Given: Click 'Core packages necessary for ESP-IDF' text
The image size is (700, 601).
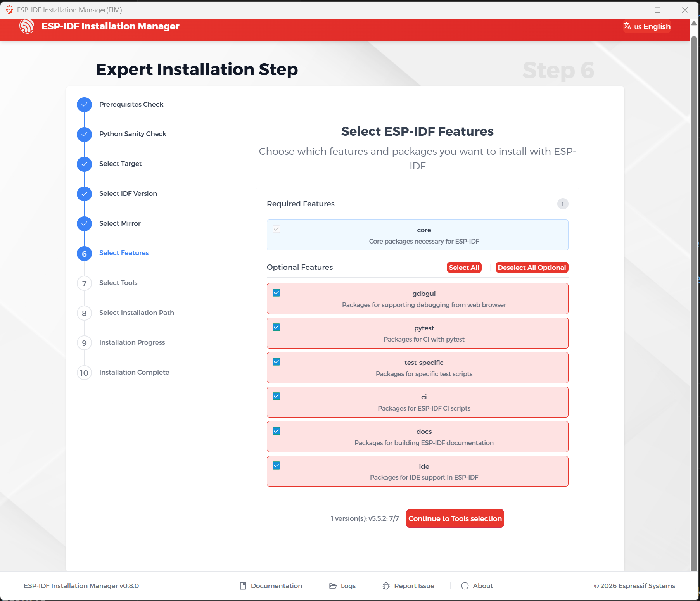Looking at the screenshot, I should (424, 241).
